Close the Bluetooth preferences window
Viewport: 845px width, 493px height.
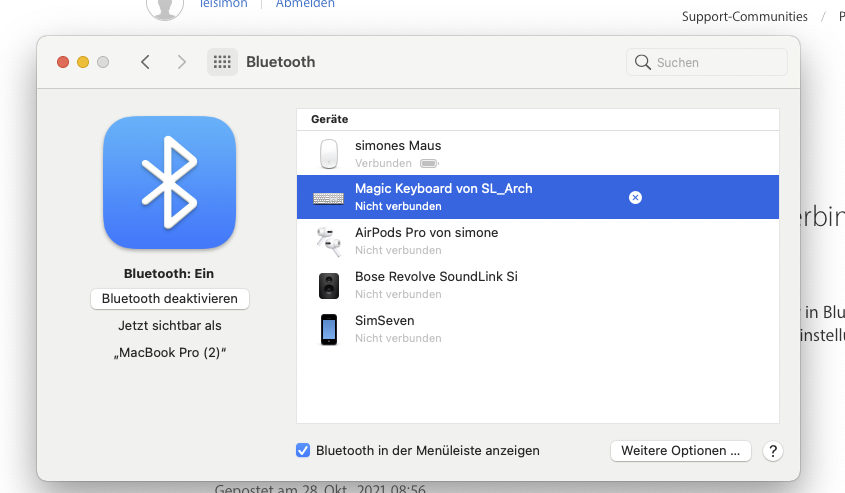pyautogui.click(x=63, y=62)
